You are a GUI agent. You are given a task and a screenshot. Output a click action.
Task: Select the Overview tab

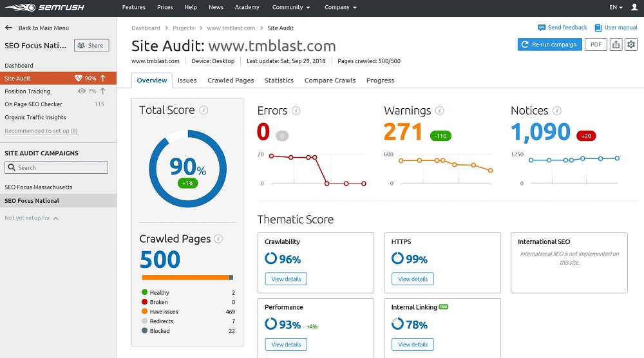pyautogui.click(x=152, y=80)
